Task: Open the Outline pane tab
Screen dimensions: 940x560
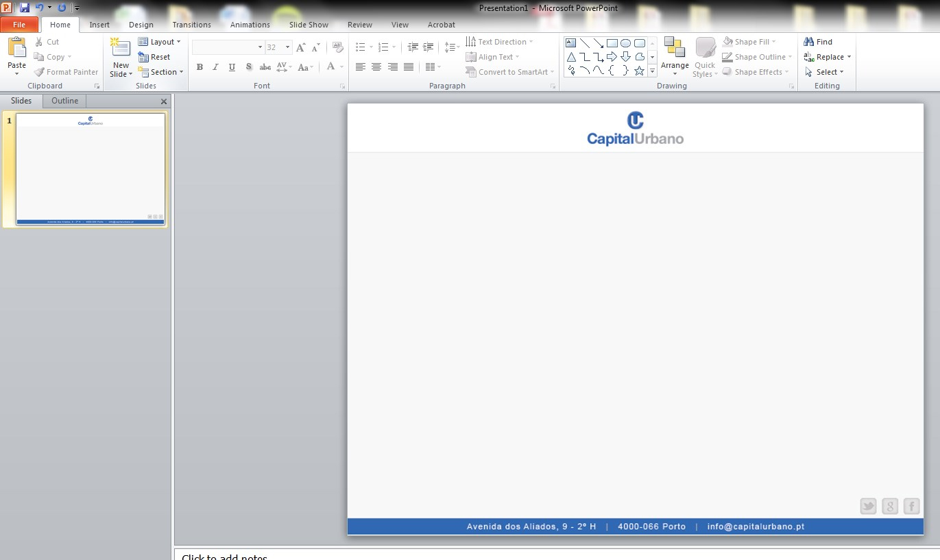Action: click(x=64, y=101)
